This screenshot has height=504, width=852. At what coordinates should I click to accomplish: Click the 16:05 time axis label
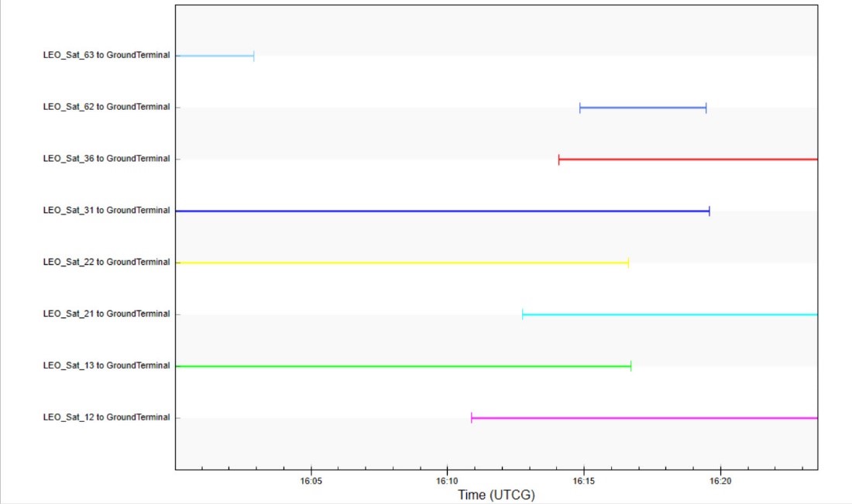click(311, 482)
